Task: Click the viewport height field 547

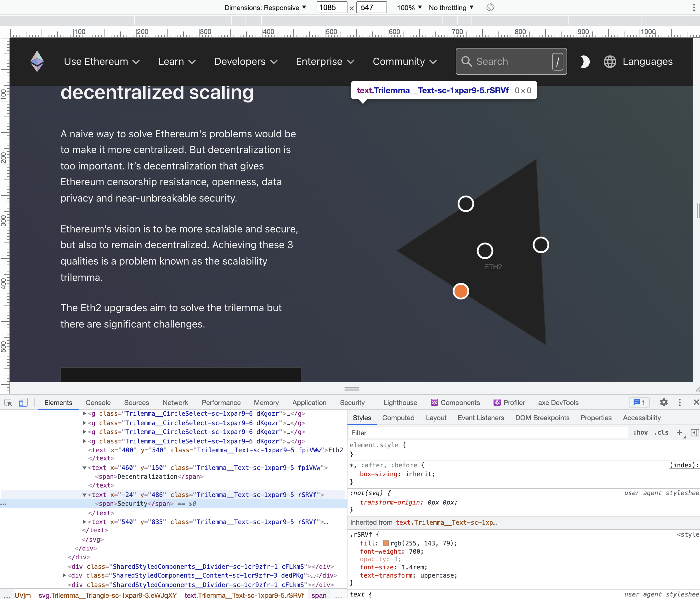Action: click(x=371, y=8)
